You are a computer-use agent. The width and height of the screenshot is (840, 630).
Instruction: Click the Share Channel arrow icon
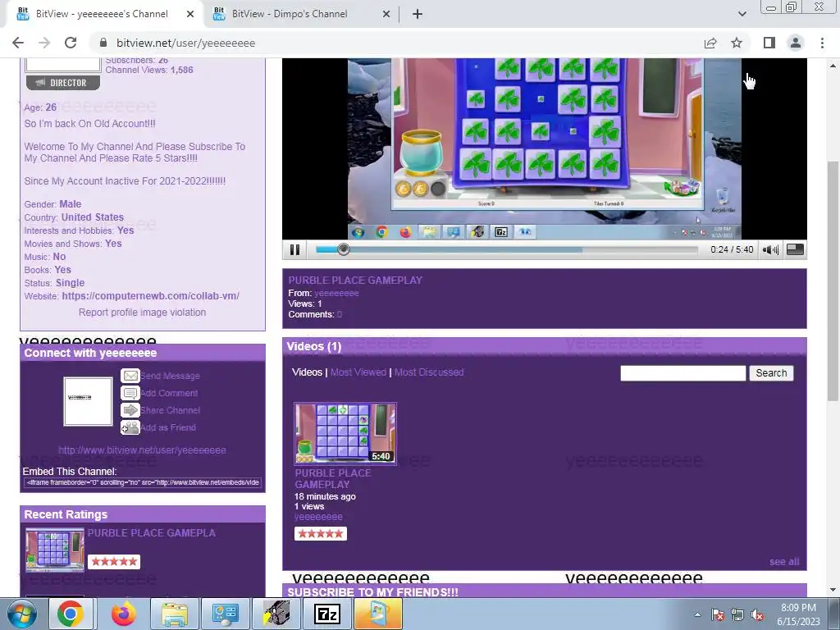coord(130,410)
